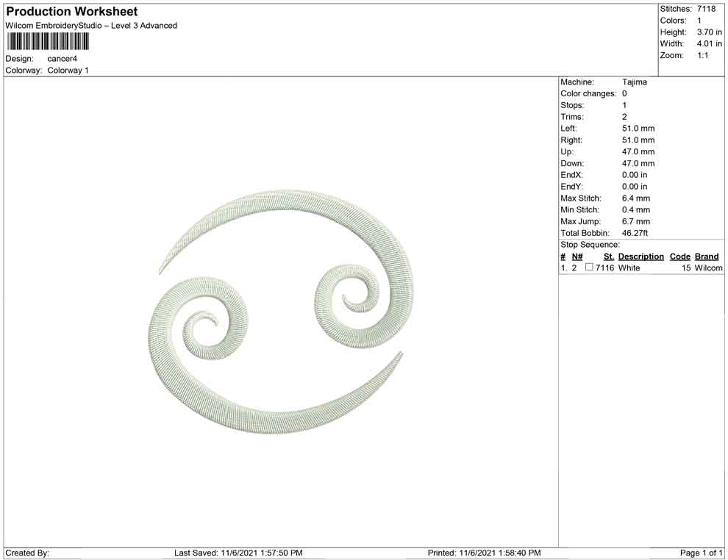Click the Trims count value

[624, 117]
